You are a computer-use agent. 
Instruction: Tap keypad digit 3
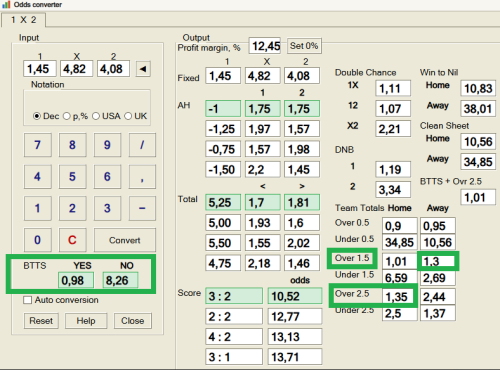[x=107, y=208]
